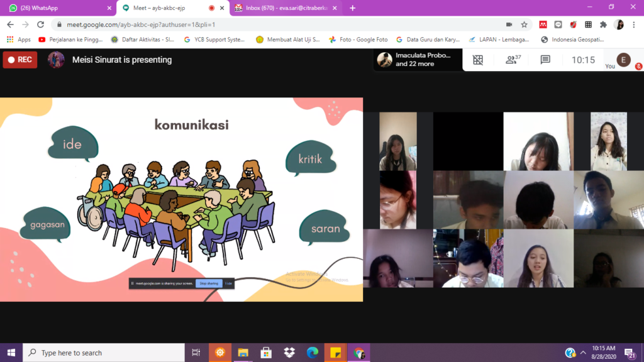Open the Chrome profile avatar menu
Screen dimensions: 644x362
coord(619,25)
